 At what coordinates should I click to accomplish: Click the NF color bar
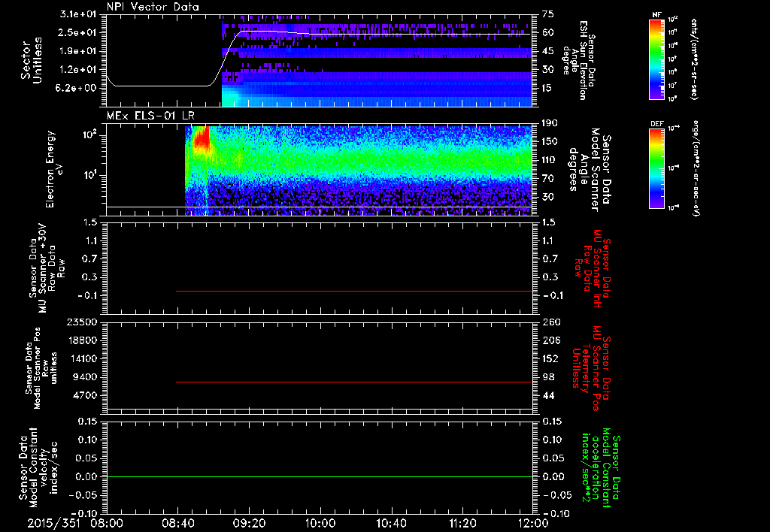pos(657,59)
